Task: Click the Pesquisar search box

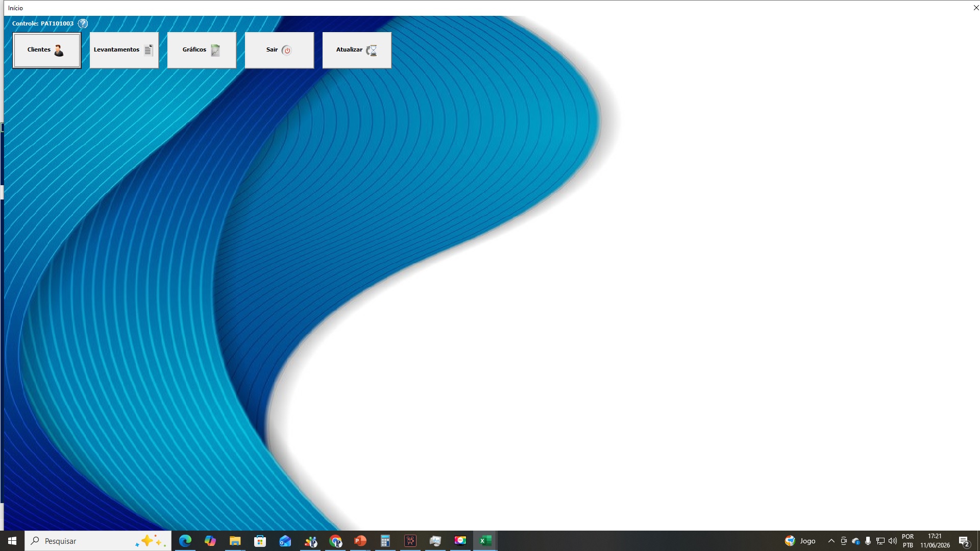Action: click(x=97, y=541)
